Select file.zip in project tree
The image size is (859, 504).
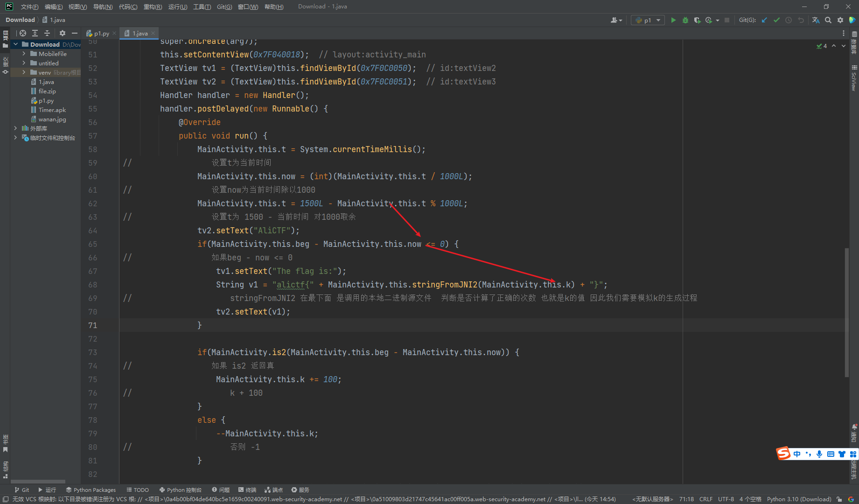point(47,91)
